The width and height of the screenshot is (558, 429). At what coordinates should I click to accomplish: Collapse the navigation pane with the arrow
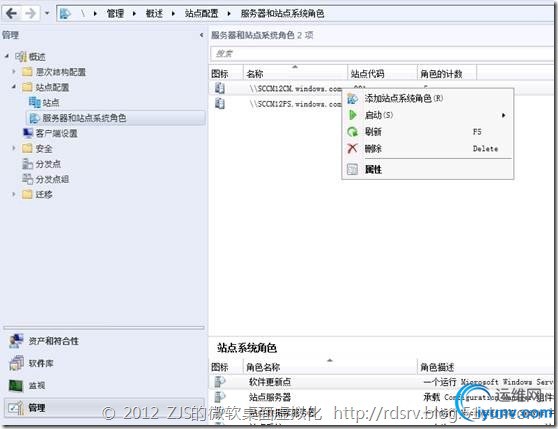pos(202,35)
